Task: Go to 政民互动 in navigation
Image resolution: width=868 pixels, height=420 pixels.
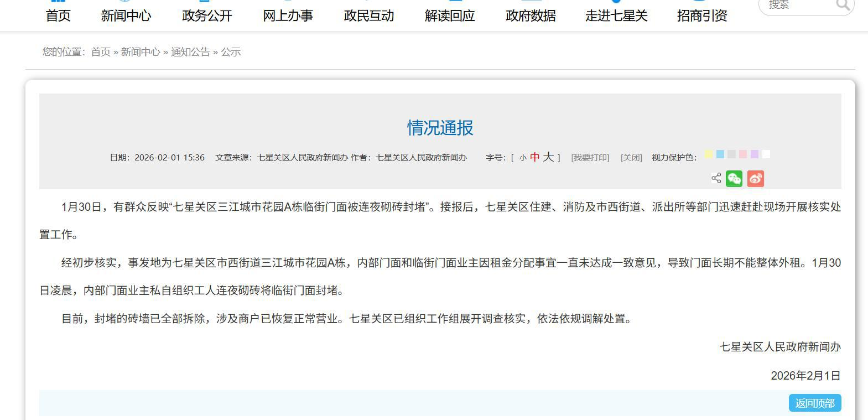Action: [x=368, y=16]
